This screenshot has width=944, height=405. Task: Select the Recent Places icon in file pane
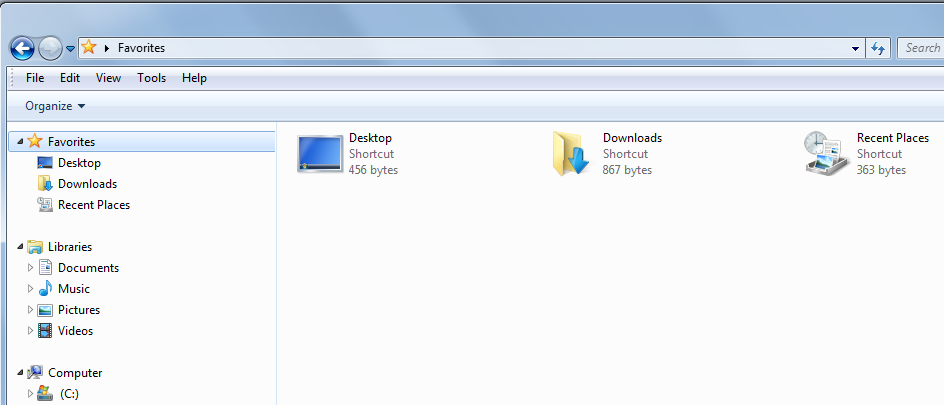(x=827, y=154)
